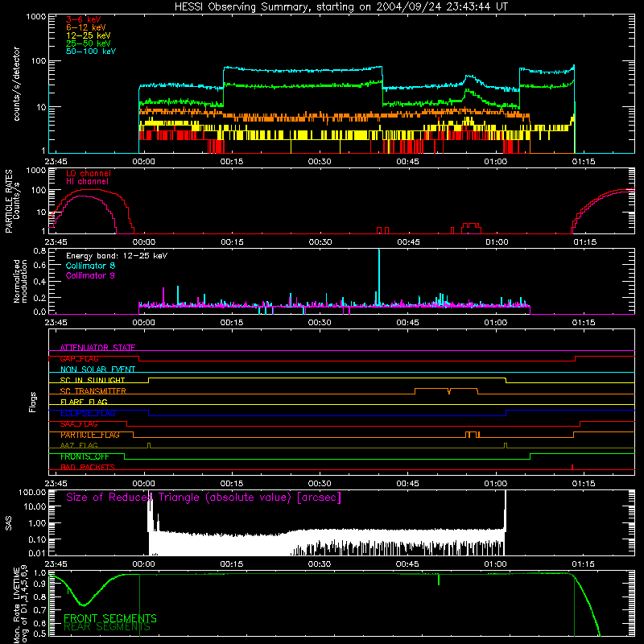The width and height of the screenshot is (644, 644).
Task: Click the GAP_FLAG label
Action: pyautogui.click(x=79, y=358)
